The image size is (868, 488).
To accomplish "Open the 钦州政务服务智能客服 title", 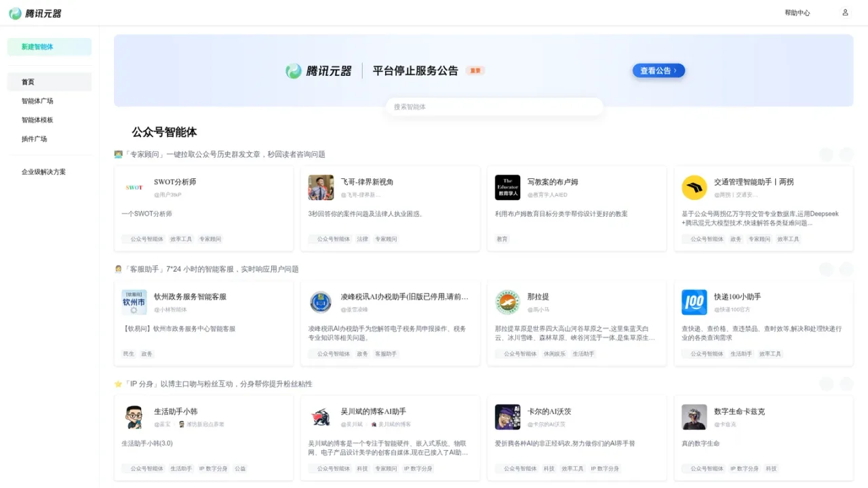I will point(190,297).
